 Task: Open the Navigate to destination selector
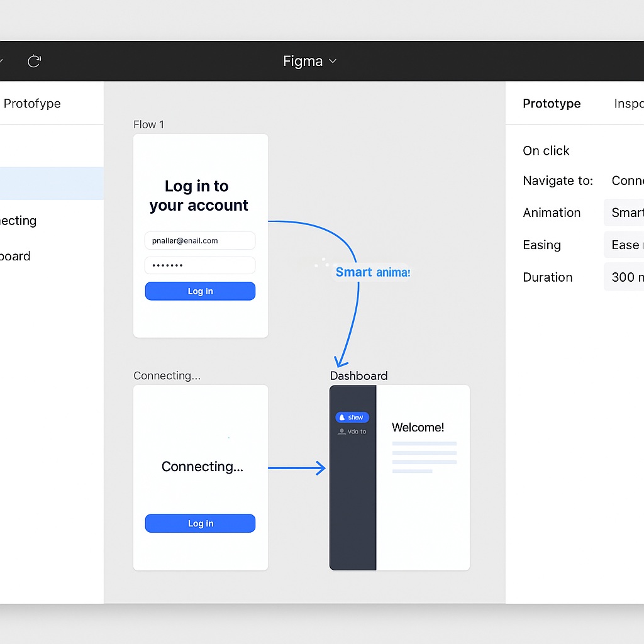click(x=628, y=180)
